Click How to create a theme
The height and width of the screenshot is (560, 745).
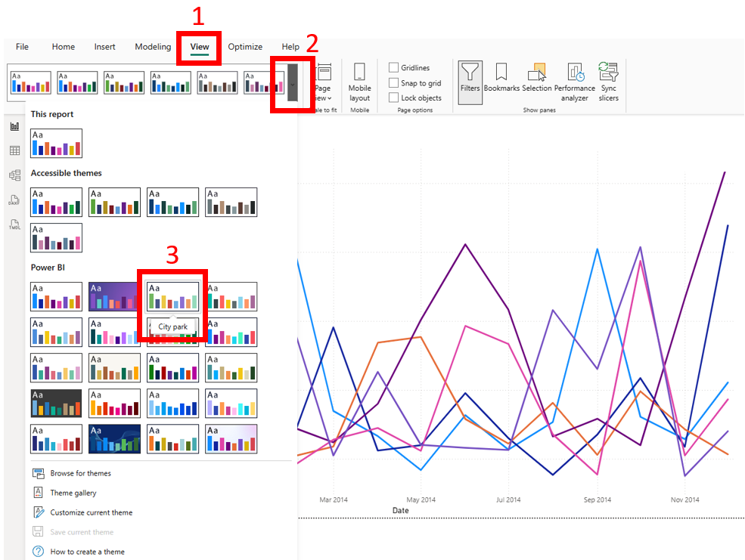[88, 552]
